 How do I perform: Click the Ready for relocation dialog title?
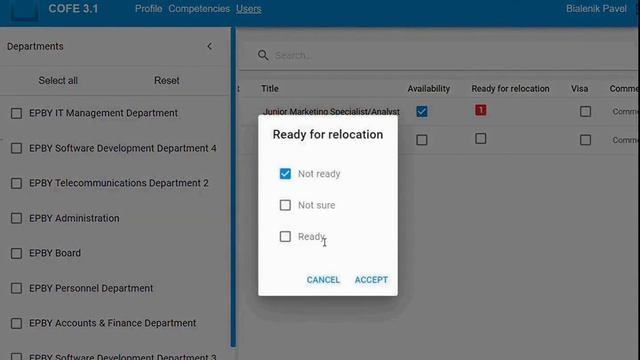point(328,134)
